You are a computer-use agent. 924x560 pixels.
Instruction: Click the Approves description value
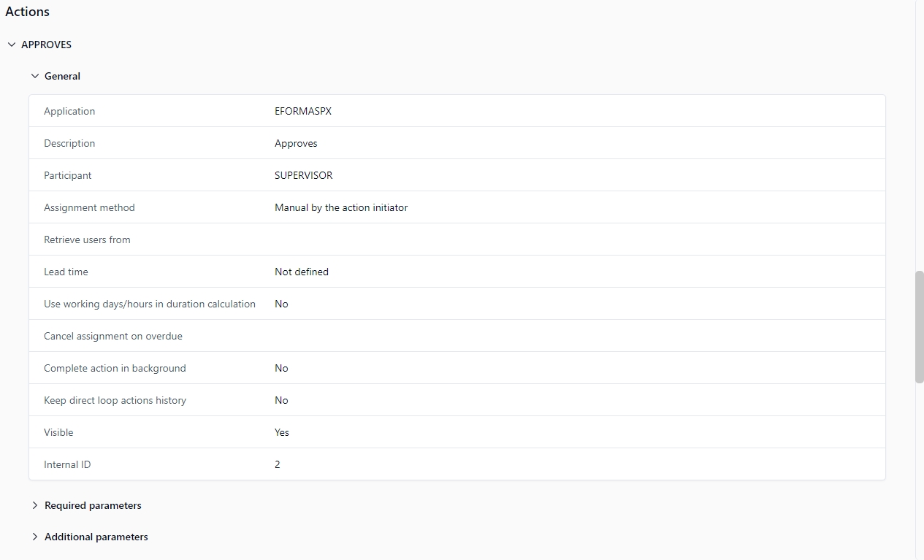point(296,143)
